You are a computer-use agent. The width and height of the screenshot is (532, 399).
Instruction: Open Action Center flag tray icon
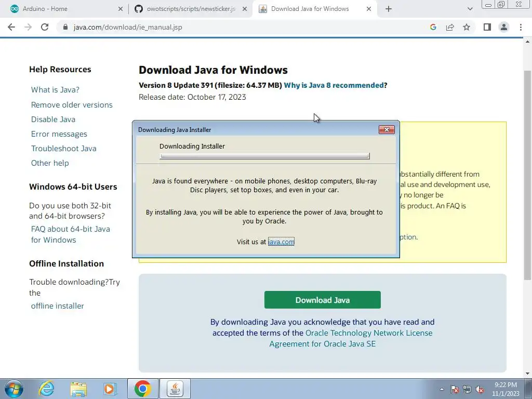tap(455, 389)
